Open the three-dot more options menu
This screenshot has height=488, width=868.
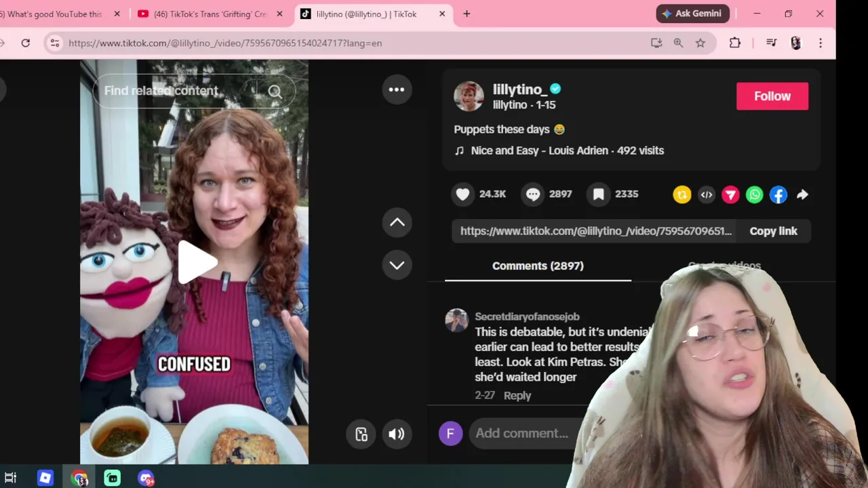click(x=397, y=89)
